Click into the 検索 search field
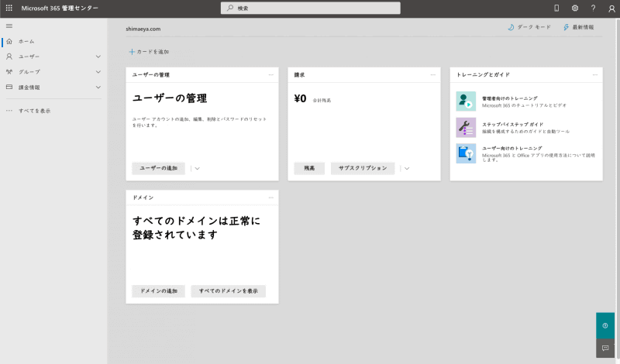Image resolution: width=620 pixels, height=364 pixels. (311, 8)
